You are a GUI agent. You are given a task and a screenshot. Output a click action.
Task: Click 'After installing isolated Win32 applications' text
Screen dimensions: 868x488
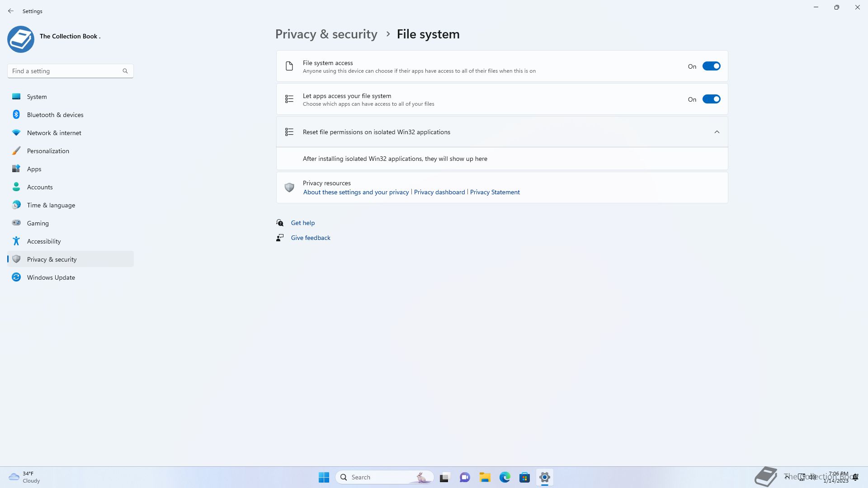click(395, 159)
